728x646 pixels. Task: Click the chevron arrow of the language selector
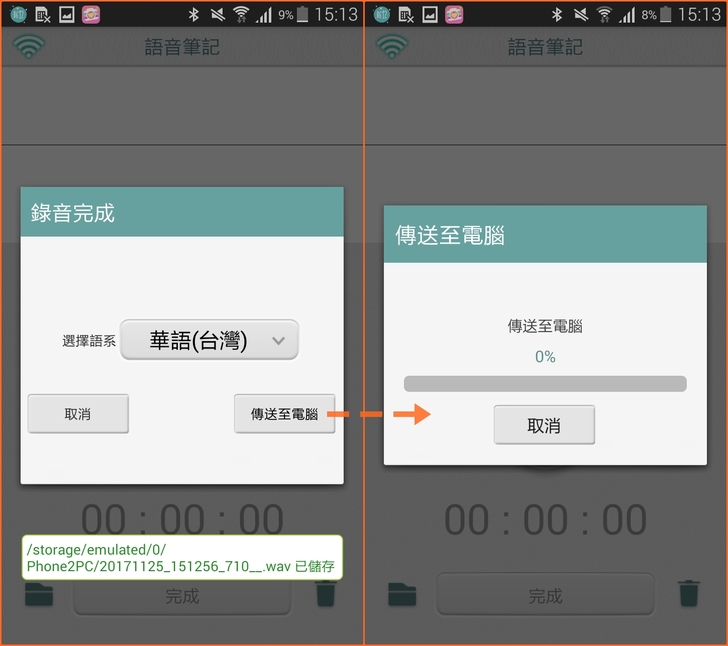[278, 340]
